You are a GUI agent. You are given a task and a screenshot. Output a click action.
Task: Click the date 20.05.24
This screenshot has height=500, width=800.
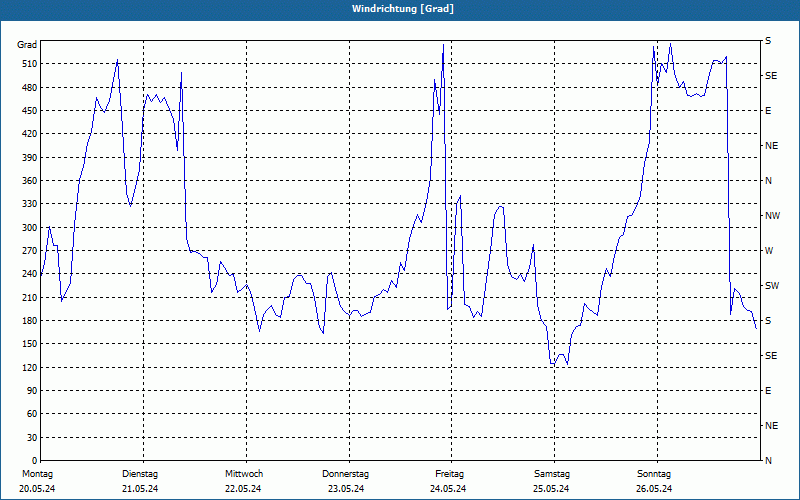click(x=37, y=489)
